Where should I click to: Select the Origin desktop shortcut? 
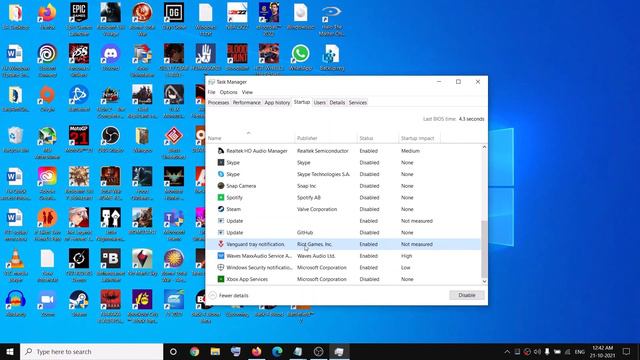coord(47,99)
